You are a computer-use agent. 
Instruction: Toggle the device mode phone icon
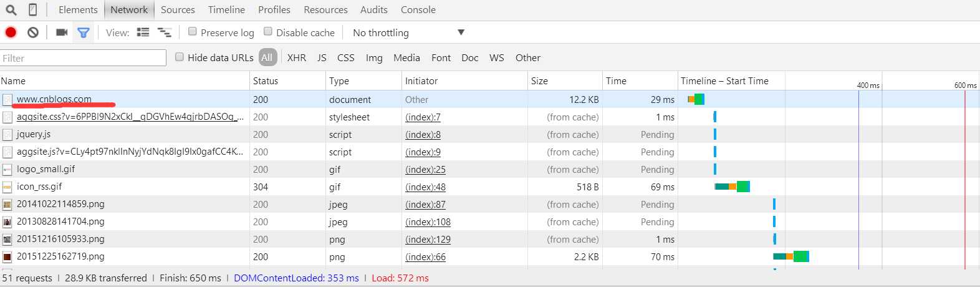tap(32, 10)
